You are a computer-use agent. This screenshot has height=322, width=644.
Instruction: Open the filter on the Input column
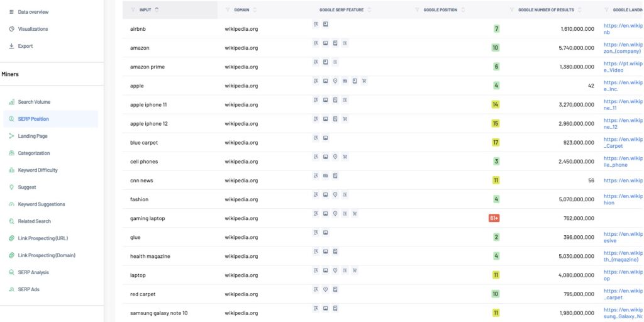133,10
